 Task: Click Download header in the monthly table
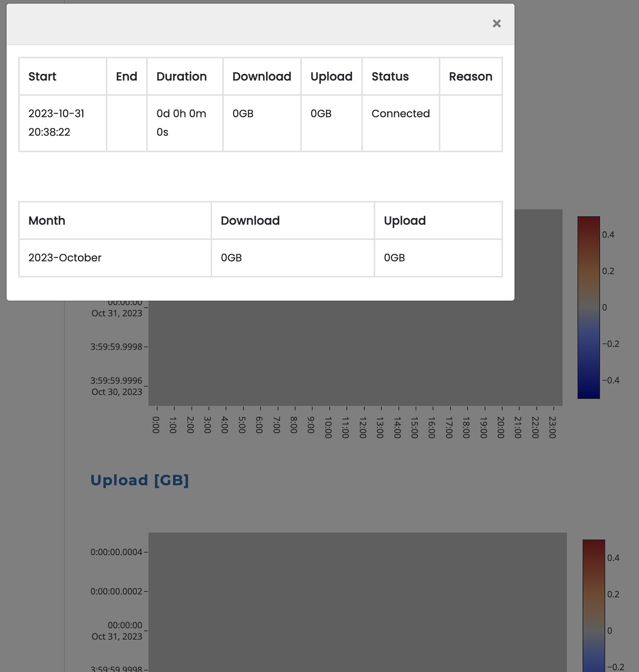250,221
